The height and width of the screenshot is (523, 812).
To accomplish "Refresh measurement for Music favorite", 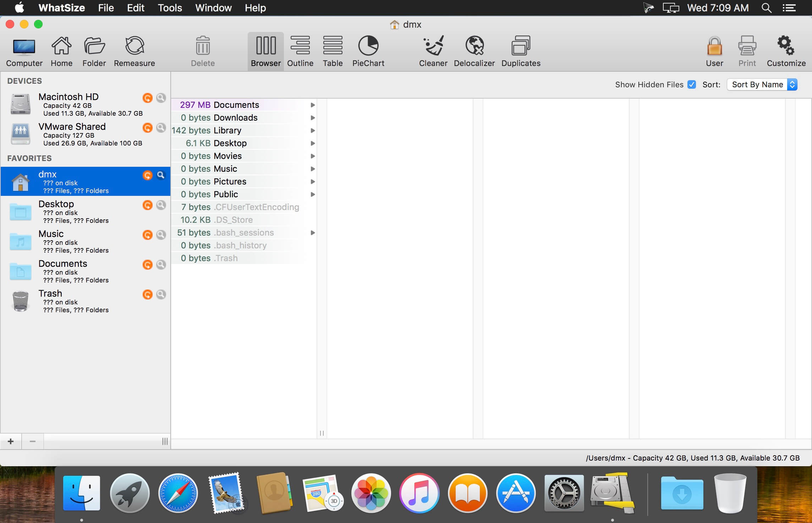I will 148,235.
